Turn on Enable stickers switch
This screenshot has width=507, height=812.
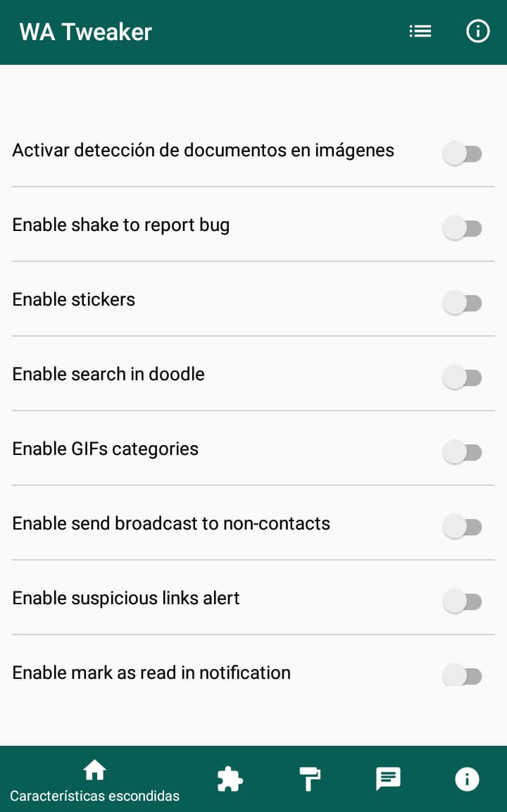462,302
